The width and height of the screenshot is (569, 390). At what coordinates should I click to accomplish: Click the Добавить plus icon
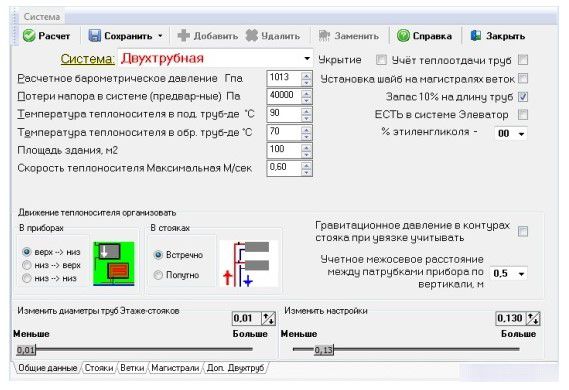(x=184, y=36)
